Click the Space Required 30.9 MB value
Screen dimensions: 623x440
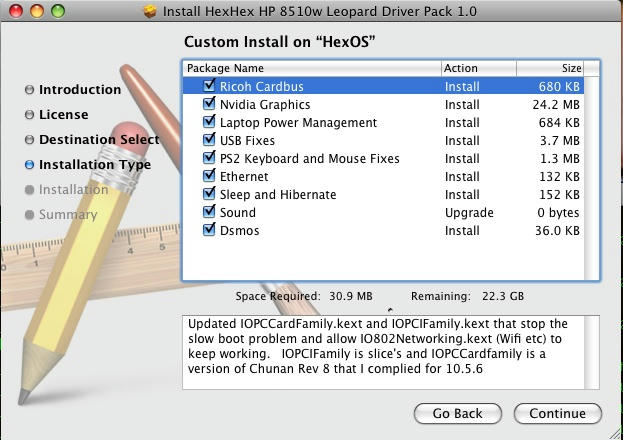click(x=350, y=296)
